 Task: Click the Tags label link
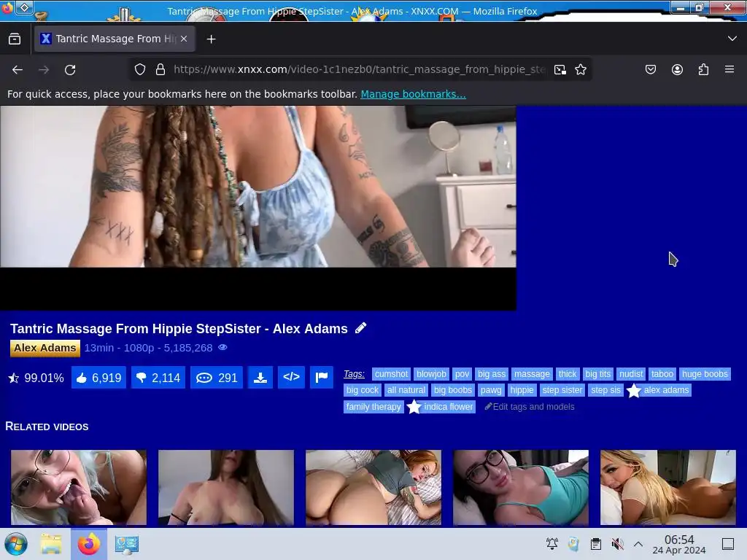click(354, 374)
